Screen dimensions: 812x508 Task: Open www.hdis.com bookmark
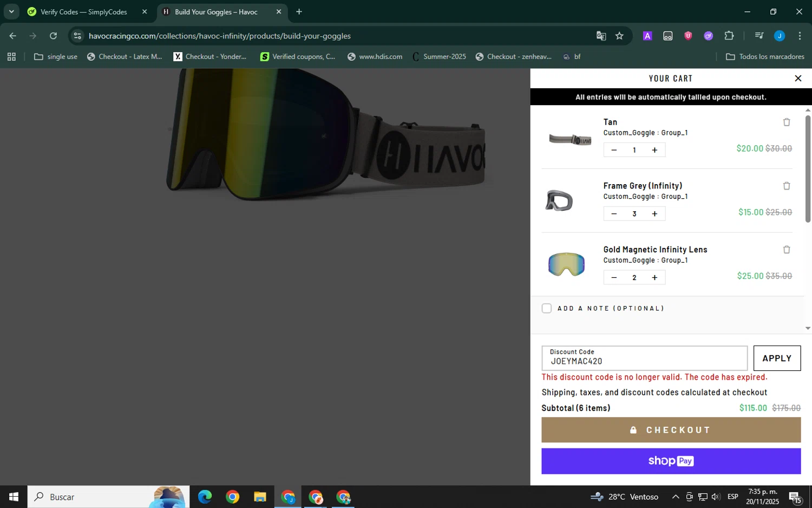(375, 56)
